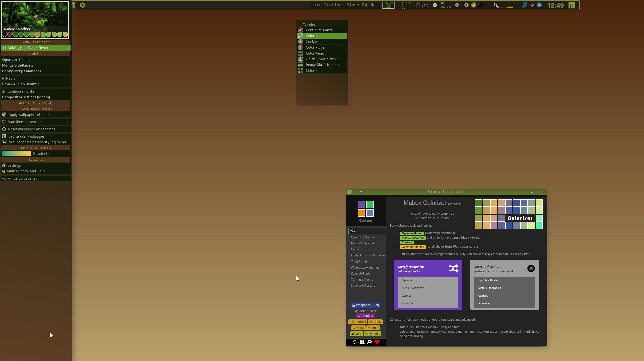Click the Reset to defaults X icon

531,268
